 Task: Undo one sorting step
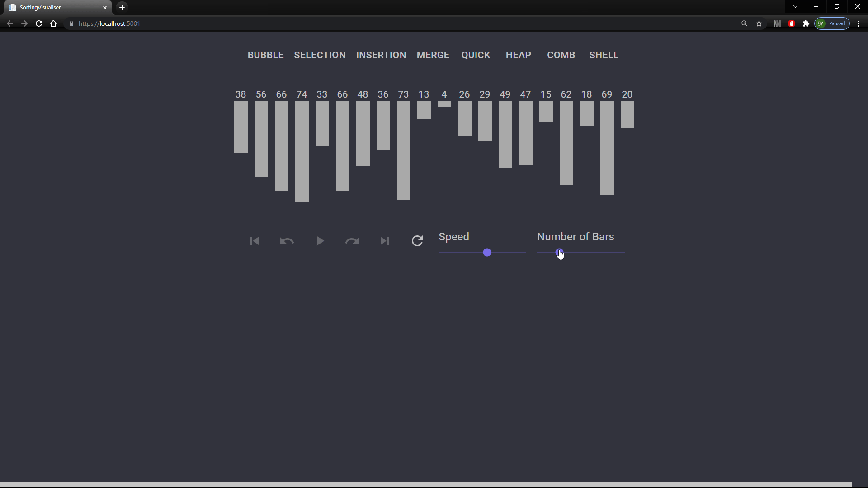click(287, 241)
